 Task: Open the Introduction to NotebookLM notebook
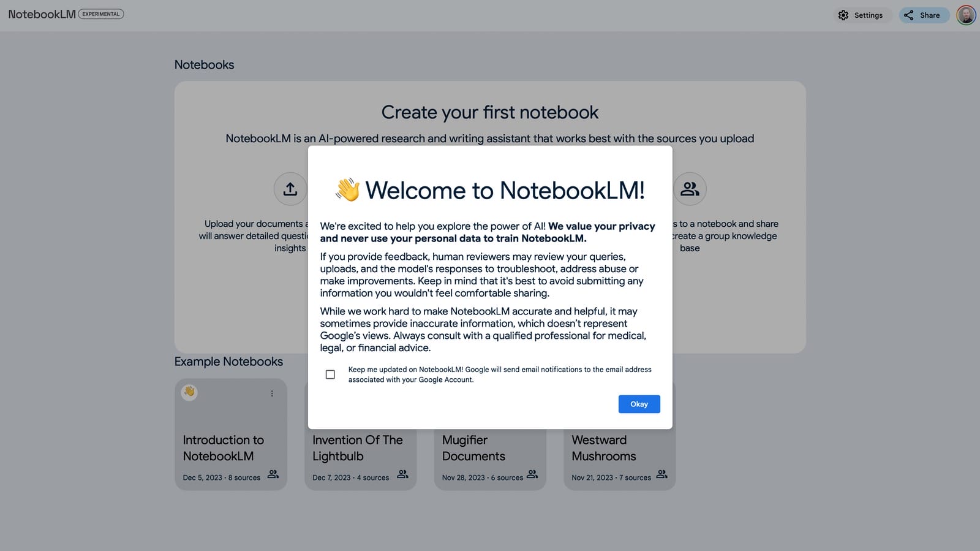tap(230, 448)
